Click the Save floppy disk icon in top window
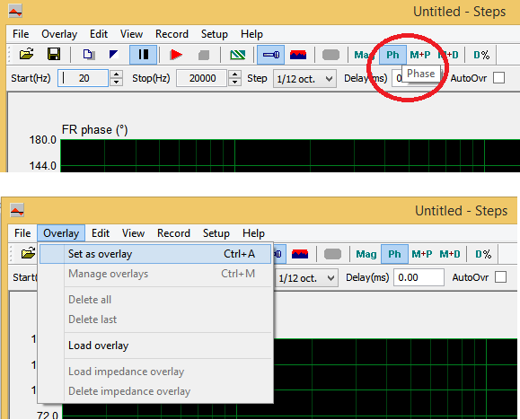This screenshot has height=420, width=520. point(54,55)
